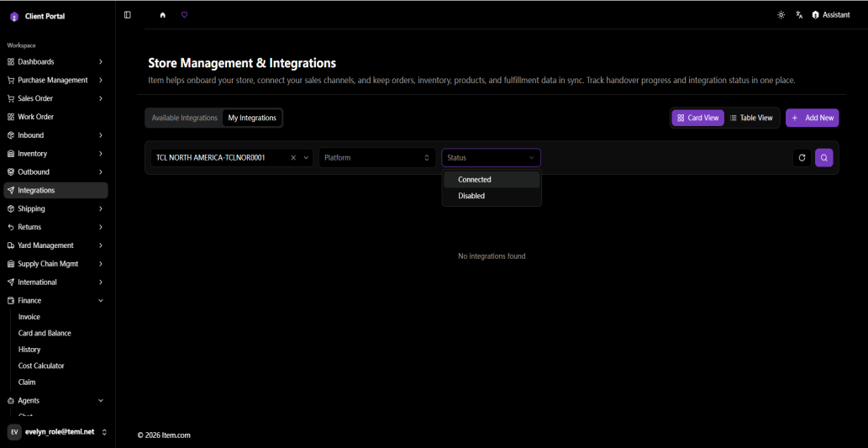
Task: Select Disabled status option
Action: click(x=492, y=196)
